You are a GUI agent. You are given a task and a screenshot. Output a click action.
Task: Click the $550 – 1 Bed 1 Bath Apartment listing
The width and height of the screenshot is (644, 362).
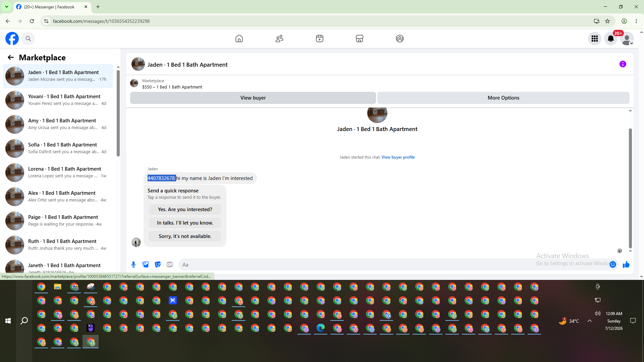172,87
